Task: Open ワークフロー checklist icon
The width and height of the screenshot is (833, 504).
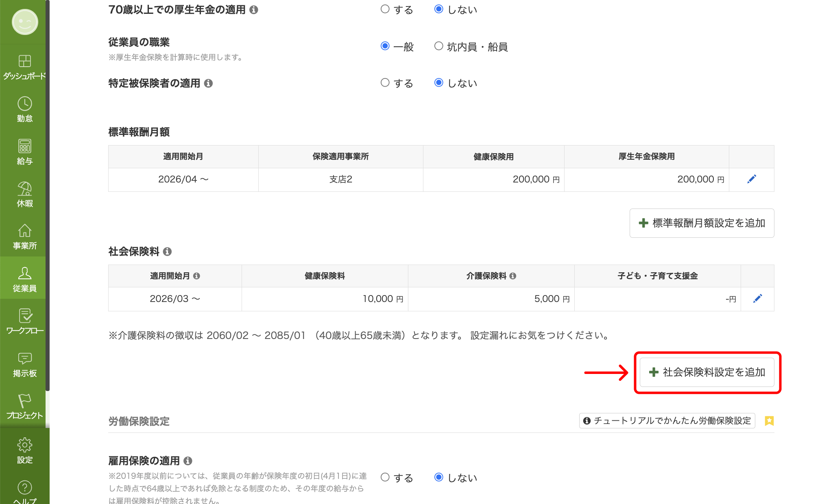Action: point(24,316)
